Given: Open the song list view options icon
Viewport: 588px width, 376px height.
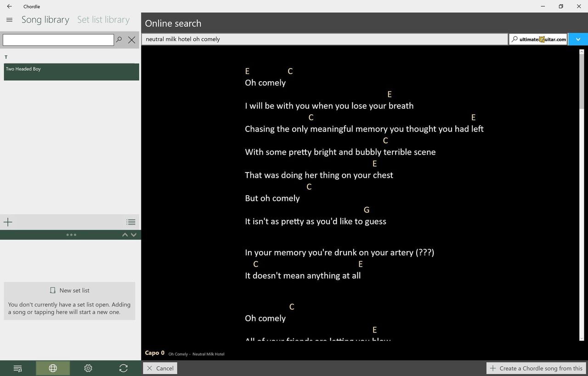Looking at the screenshot, I should pyautogui.click(x=131, y=222).
